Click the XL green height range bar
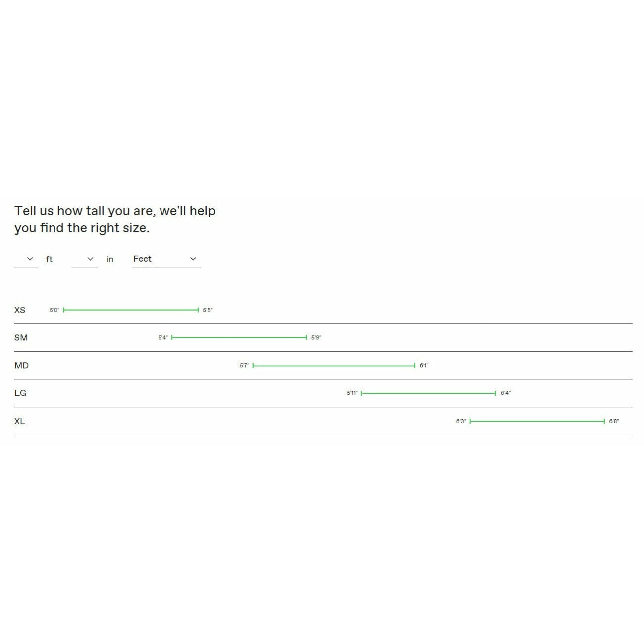This screenshot has width=644, height=644. 537,421
